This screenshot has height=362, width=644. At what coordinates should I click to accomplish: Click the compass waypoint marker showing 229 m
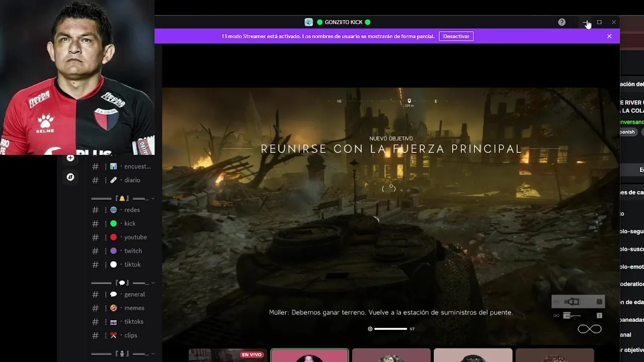(409, 103)
